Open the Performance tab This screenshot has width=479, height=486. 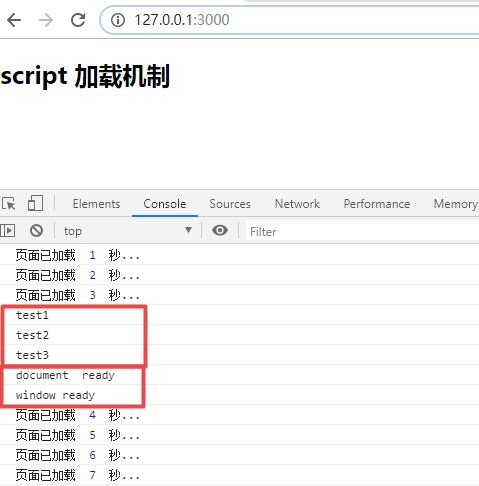click(377, 204)
